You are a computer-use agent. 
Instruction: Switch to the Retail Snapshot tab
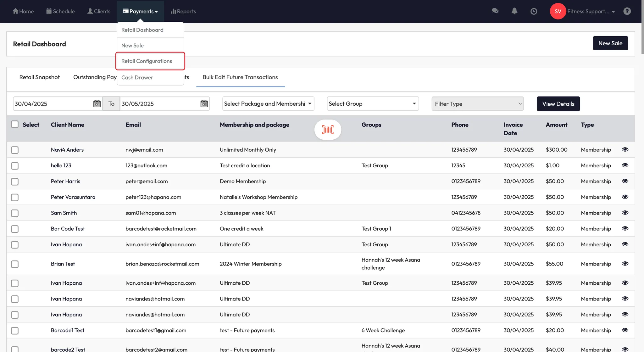[x=39, y=77]
